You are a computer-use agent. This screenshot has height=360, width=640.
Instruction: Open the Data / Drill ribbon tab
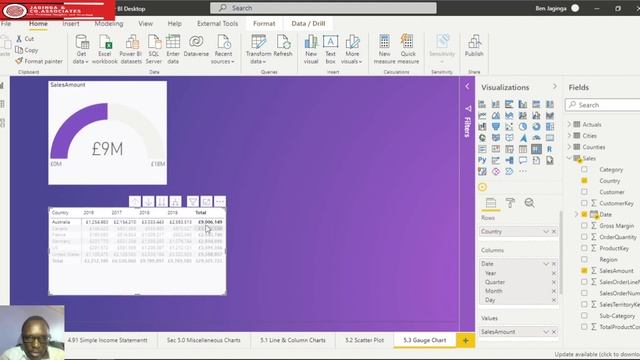click(308, 24)
